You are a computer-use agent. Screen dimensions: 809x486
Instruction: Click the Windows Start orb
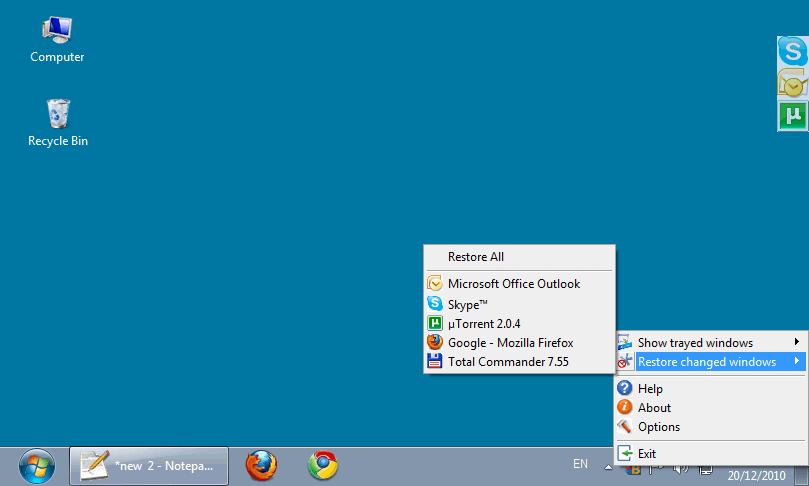point(37,465)
